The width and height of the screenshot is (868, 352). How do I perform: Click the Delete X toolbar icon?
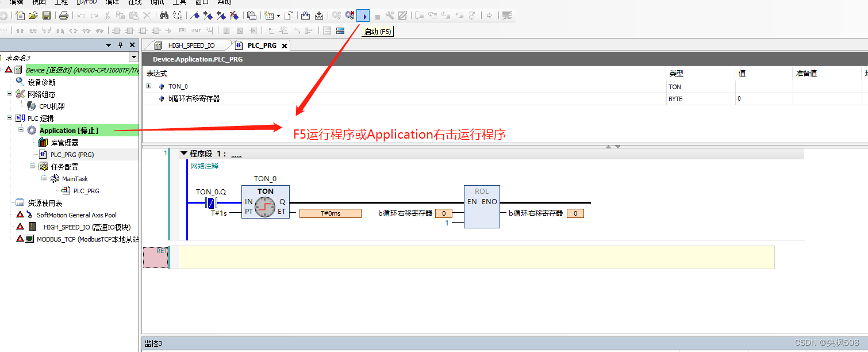coord(147,16)
